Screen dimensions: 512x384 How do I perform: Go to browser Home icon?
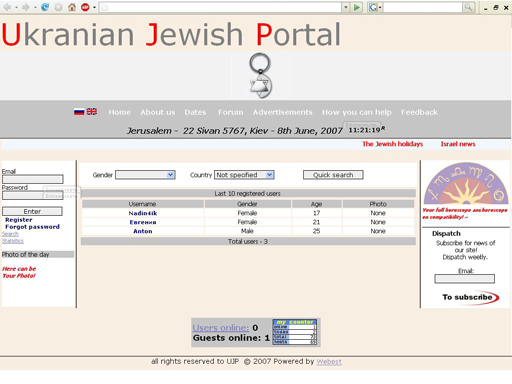[x=72, y=7]
